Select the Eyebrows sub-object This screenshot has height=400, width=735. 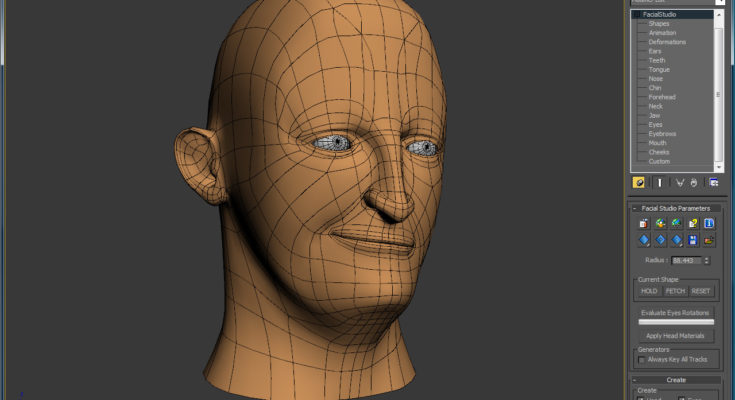point(662,134)
